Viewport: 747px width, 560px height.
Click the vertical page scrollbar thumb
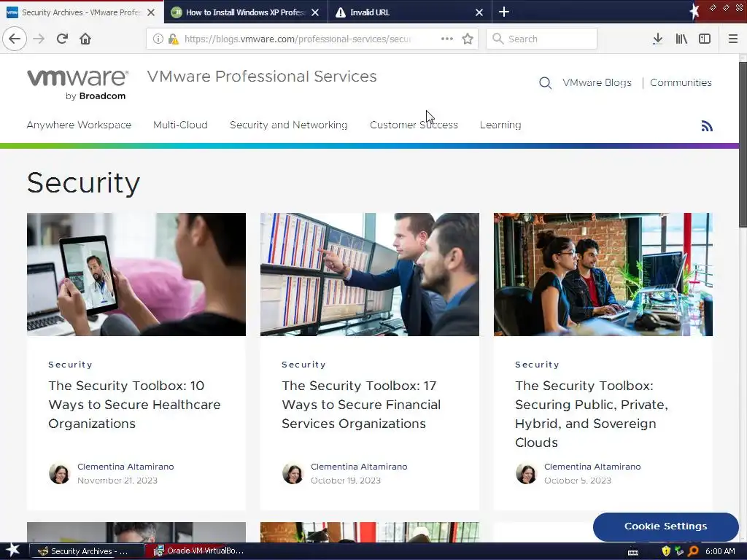(743, 144)
